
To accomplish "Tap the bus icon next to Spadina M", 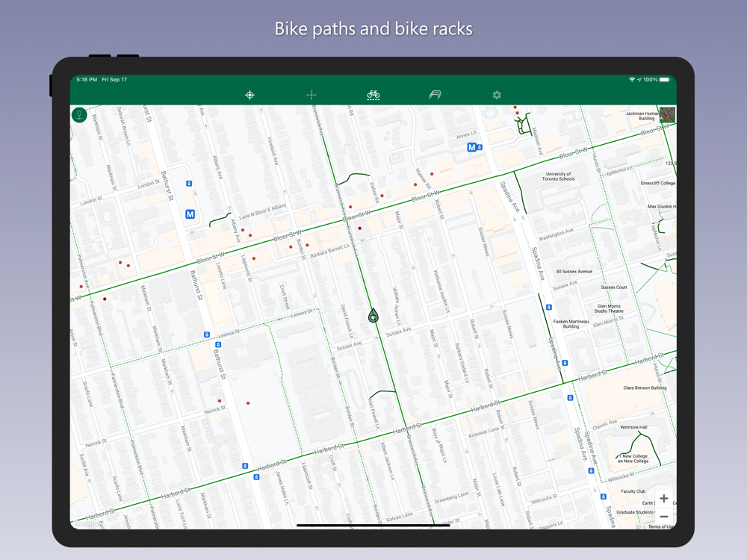I will [x=480, y=147].
